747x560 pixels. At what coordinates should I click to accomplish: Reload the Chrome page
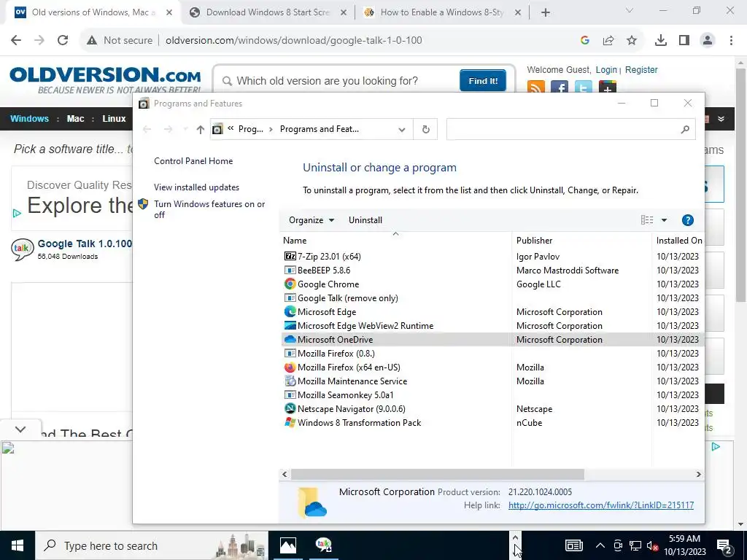(63, 40)
